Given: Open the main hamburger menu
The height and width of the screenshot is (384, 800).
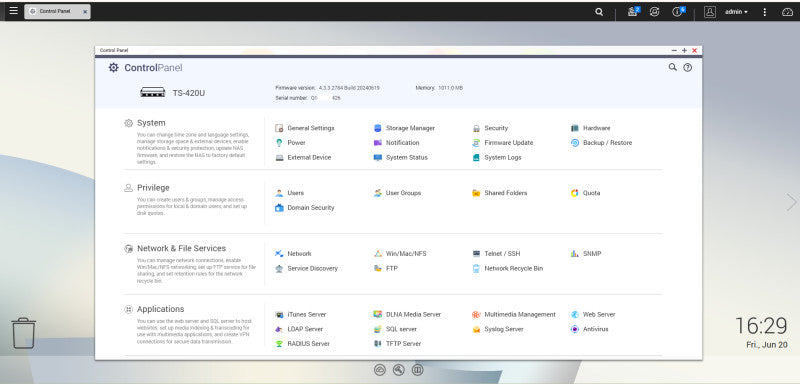Looking at the screenshot, I should [x=13, y=11].
